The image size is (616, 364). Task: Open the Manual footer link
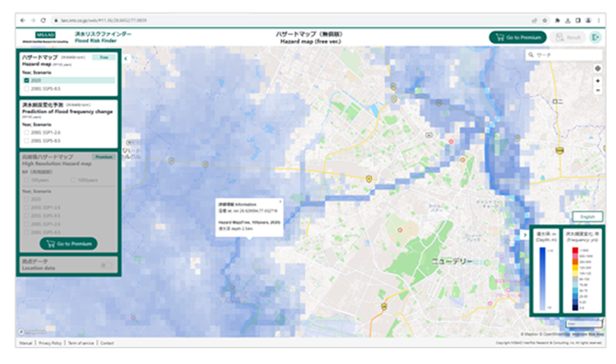tap(26, 343)
